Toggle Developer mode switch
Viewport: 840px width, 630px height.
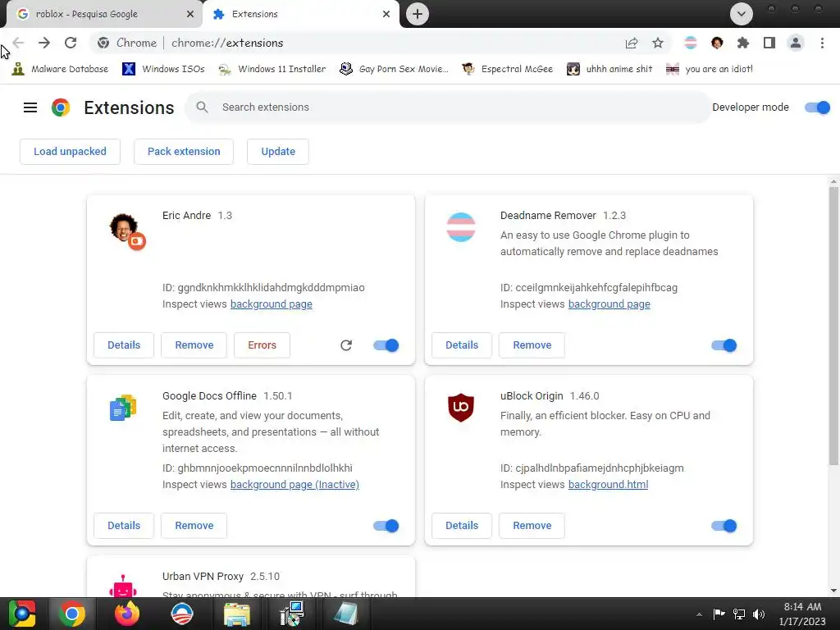(818, 107)
